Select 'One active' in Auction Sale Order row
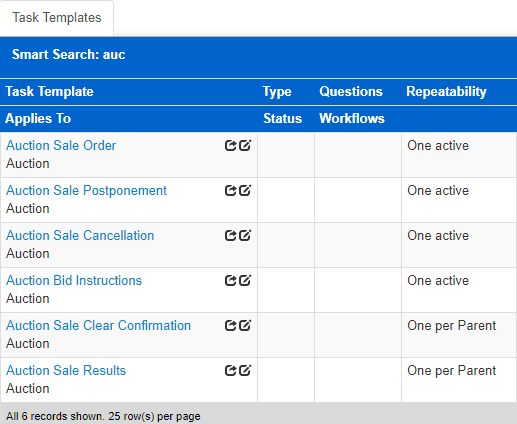This screenshot has width=517, height=424. tap(438, 145)
